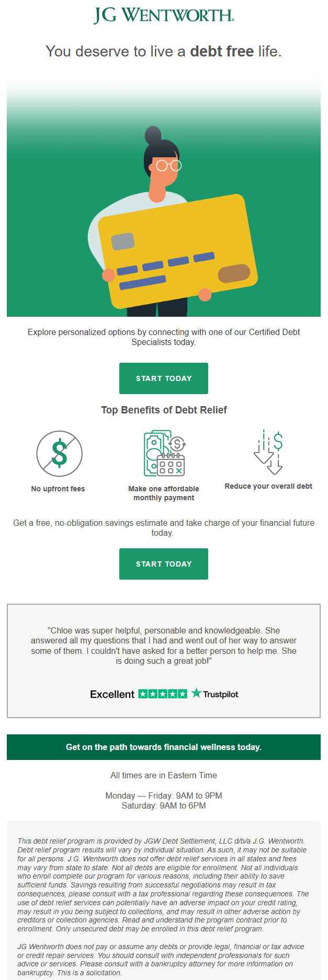Click the yellow credit card illustration
Image resolution: width=328 pixels, height=980 pixels.
click(x=178, y=251)
